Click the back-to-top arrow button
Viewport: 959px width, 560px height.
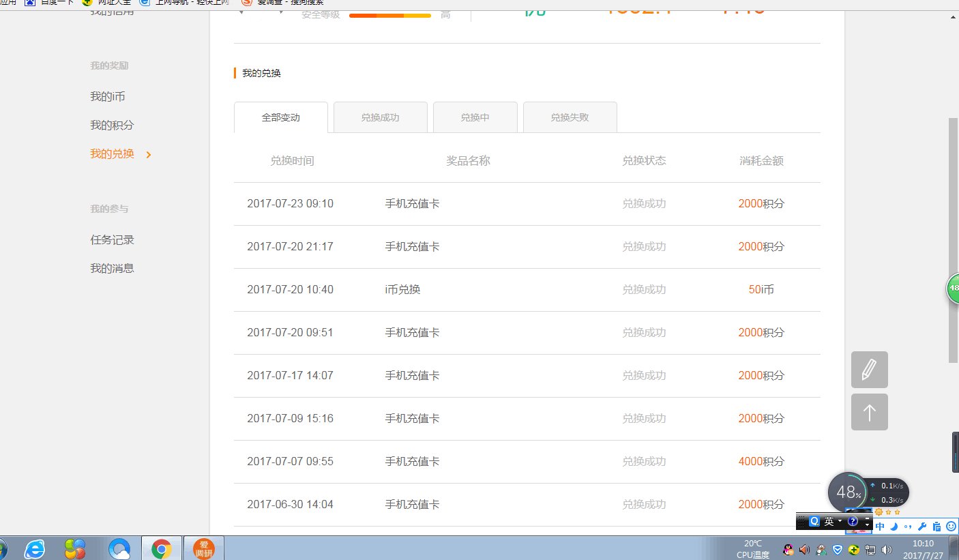click(869, 412)
